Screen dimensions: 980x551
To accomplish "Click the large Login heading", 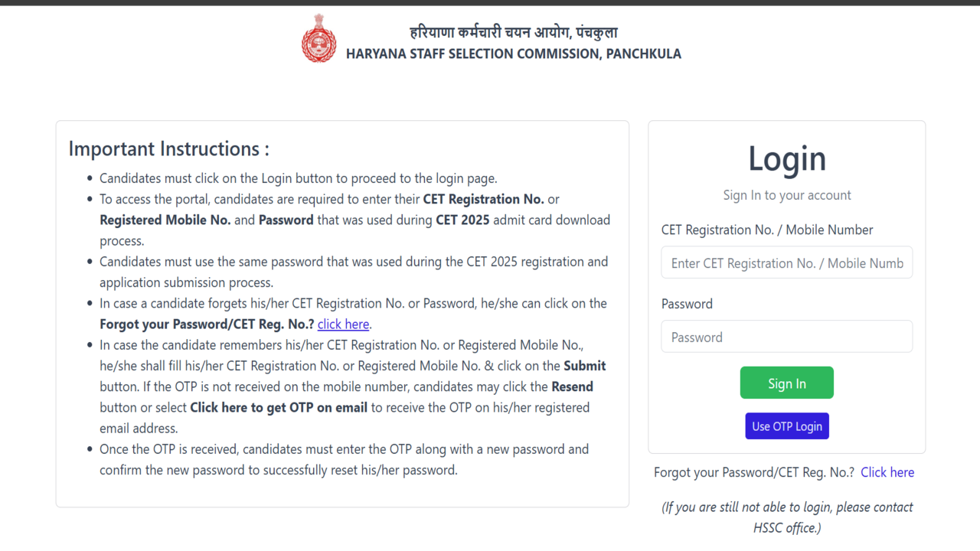I will point(786,158).
